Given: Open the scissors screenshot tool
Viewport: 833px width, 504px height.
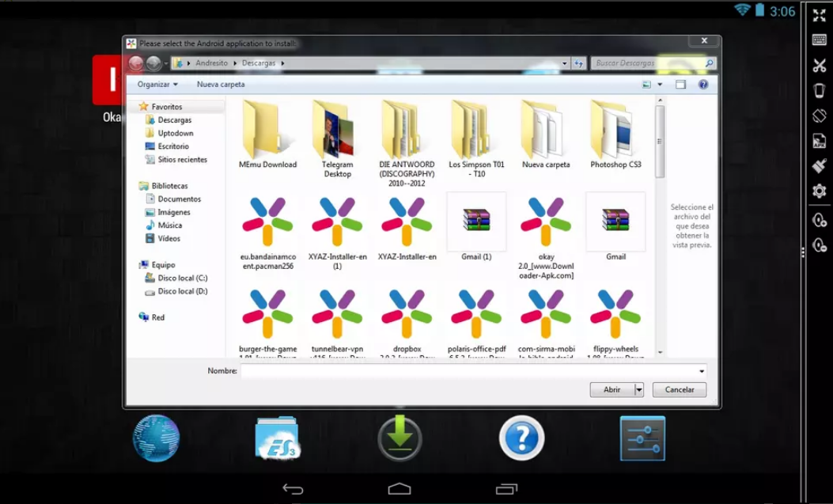Looking at the screenshot, I should coord(819,66).
